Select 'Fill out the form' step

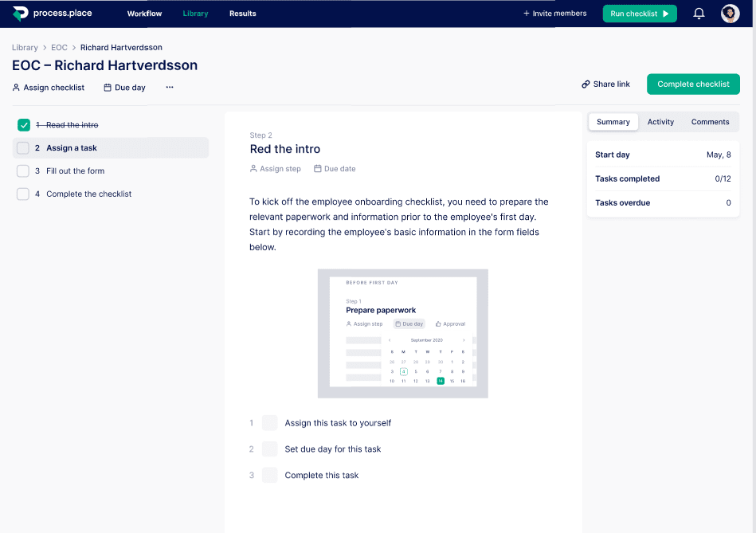tap(75, 170)
